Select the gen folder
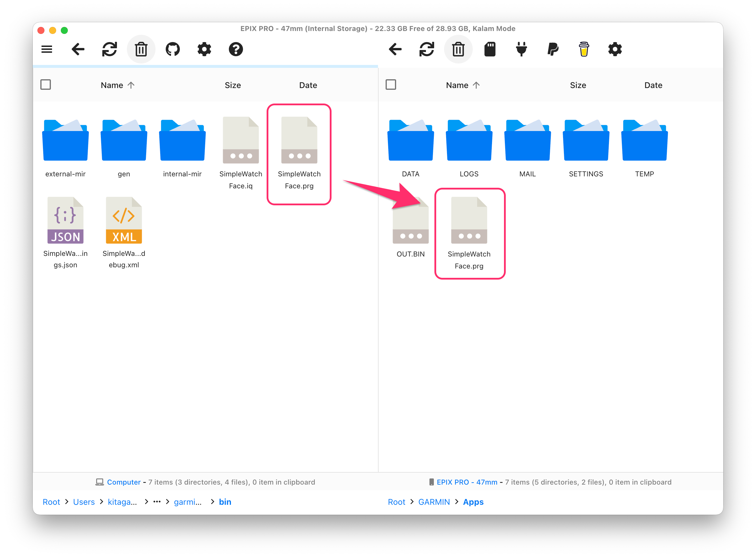Screen dimensions: 756x558 [124, 148]
